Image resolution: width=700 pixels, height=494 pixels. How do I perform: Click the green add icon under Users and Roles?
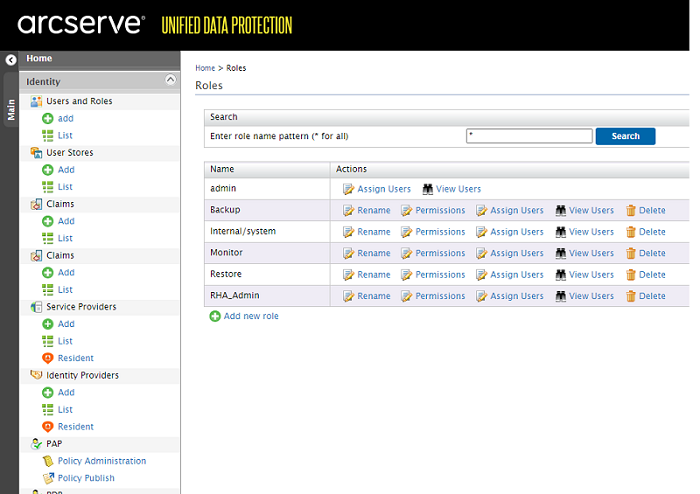[48, 118]
